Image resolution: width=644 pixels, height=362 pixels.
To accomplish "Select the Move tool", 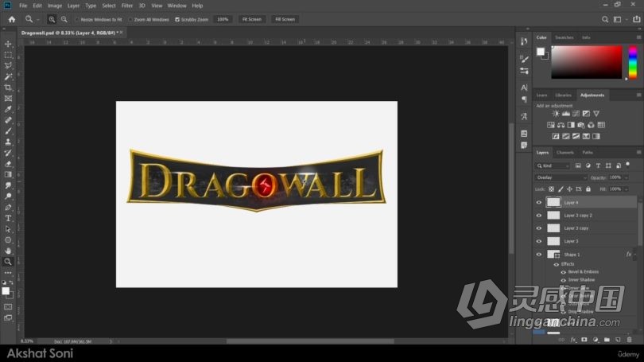I will click(8, 44).
